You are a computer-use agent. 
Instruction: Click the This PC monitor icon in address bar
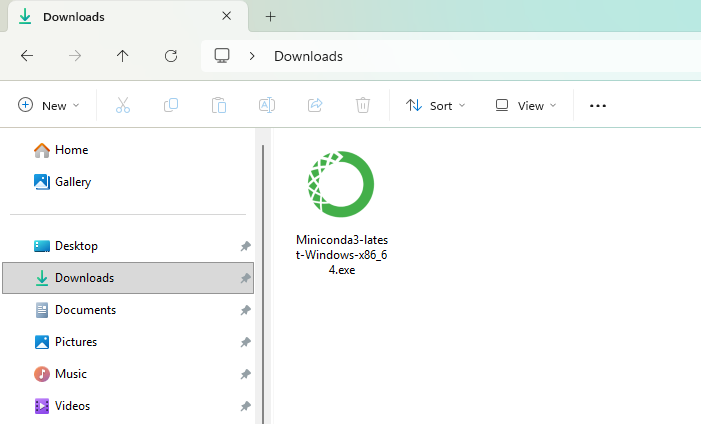point(222,56)
